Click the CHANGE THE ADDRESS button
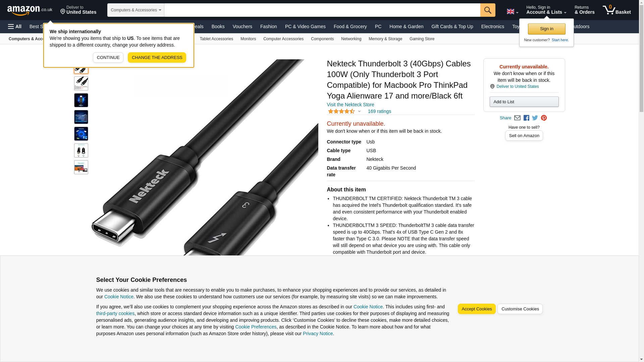Image resolution: width=644 pixels, height=362 pixels. point(157,57)
